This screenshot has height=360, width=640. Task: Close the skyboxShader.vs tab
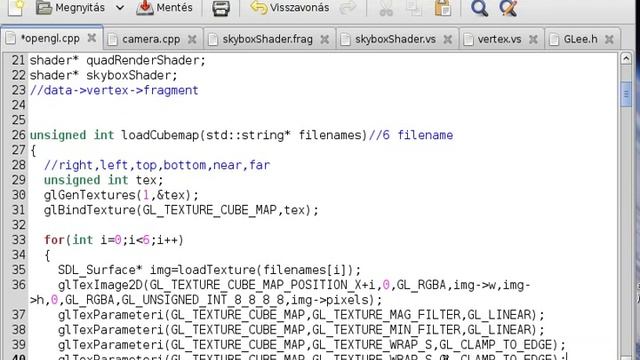(x=447, y=40)
